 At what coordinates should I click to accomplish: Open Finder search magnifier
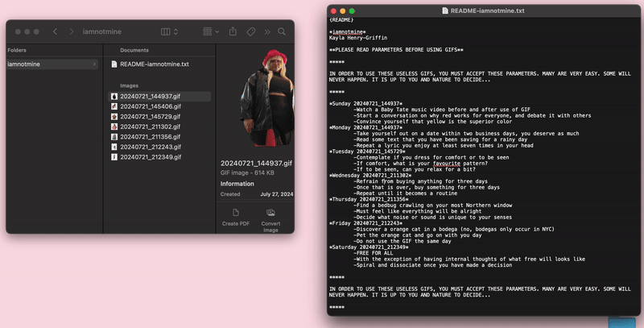(x=282, y=31)
